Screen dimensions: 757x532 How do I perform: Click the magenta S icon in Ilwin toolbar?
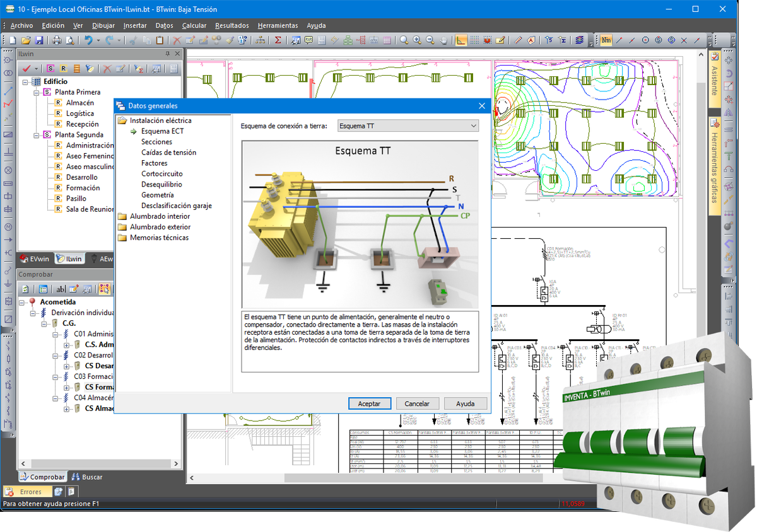coord(50,69)
